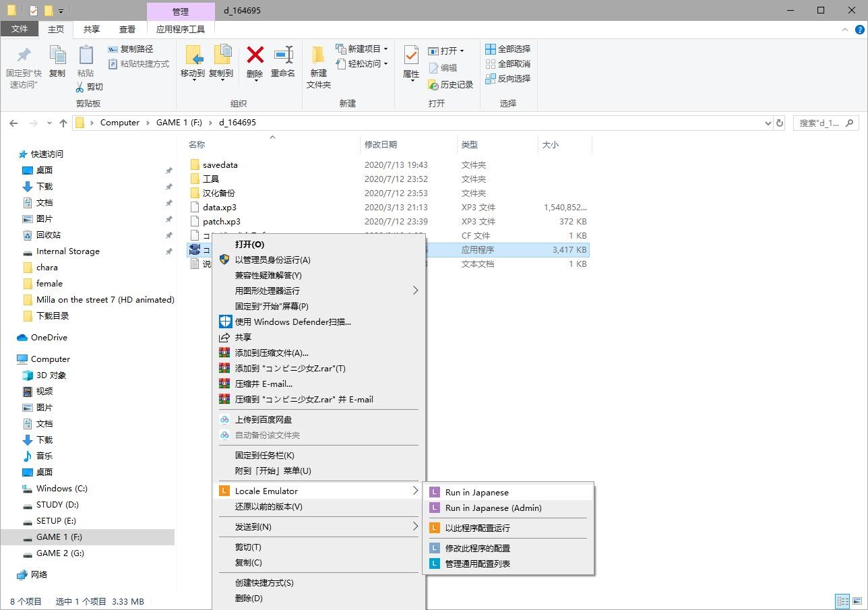Click the search box for d_164695
The width and height of the screenshot is (868, 610).
click(x=819, y=123)
